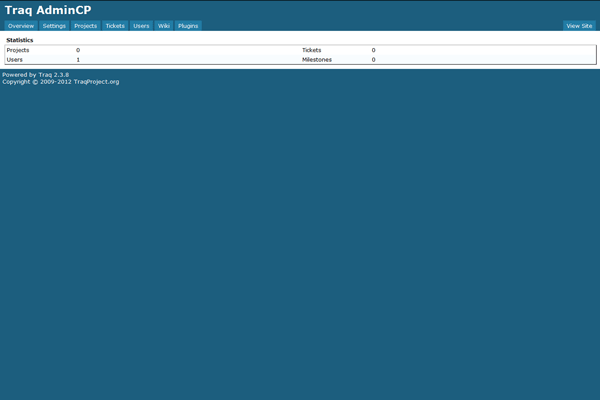The height and width of the screenshot is (400, 600).
Task: Click the Tickets count value
Action: coord(374,49)
